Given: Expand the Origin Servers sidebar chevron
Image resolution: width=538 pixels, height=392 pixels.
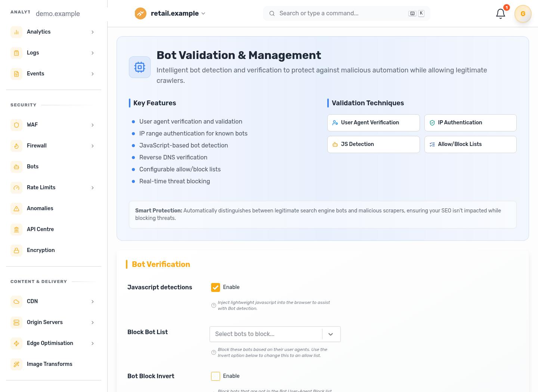Looking at the screenshot, I should (x=93, y=323).
